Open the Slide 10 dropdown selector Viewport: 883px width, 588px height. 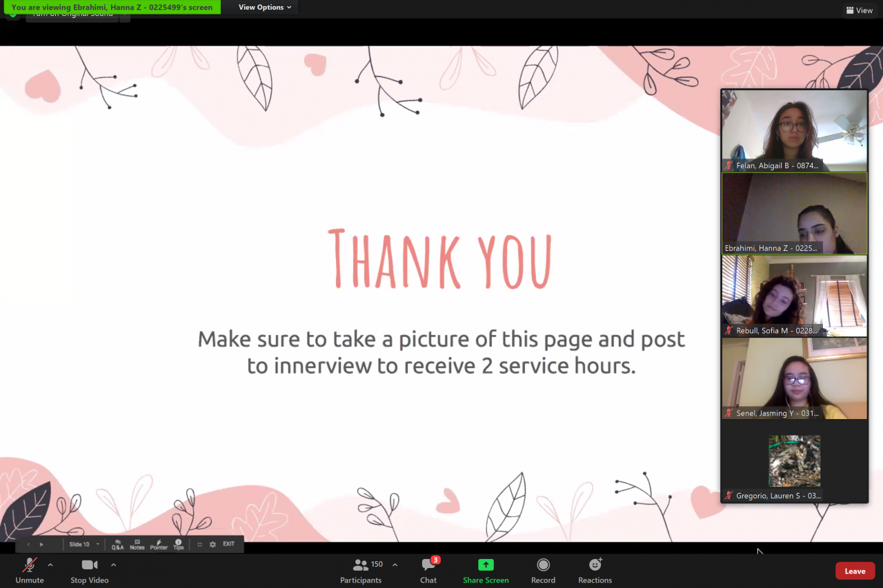click(x=84, y=545)
